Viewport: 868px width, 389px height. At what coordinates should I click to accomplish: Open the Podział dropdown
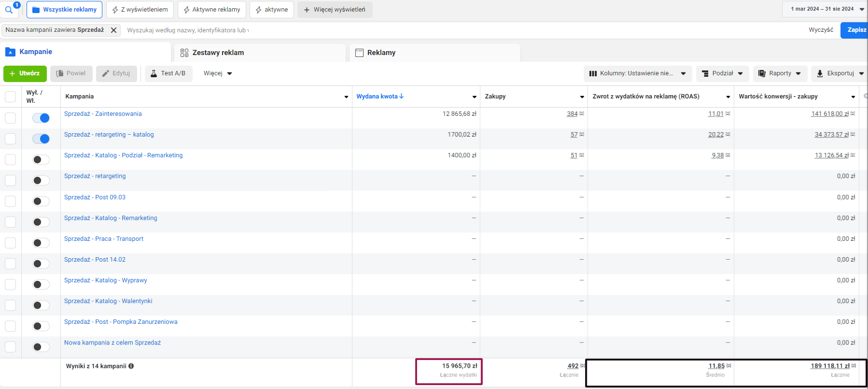[723, 73]
